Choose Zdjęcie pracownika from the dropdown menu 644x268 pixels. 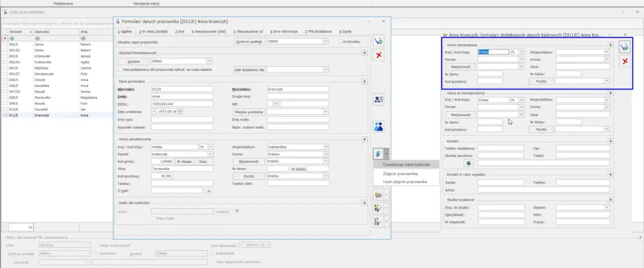pos(400,173)
